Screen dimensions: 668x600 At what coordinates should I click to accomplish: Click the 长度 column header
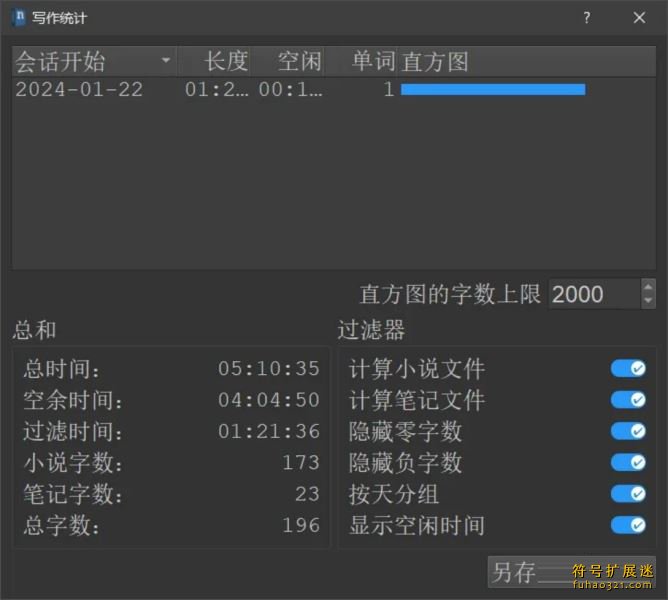click(x=214, y=61)
